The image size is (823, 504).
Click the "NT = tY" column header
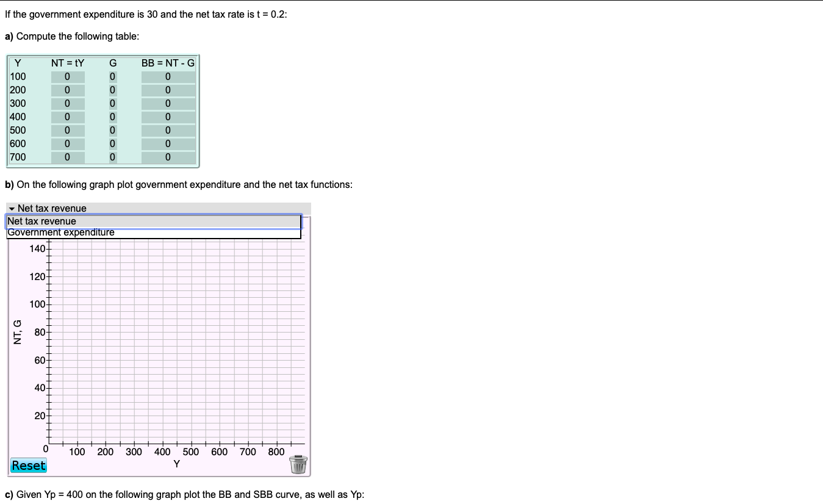coord(66,63)
